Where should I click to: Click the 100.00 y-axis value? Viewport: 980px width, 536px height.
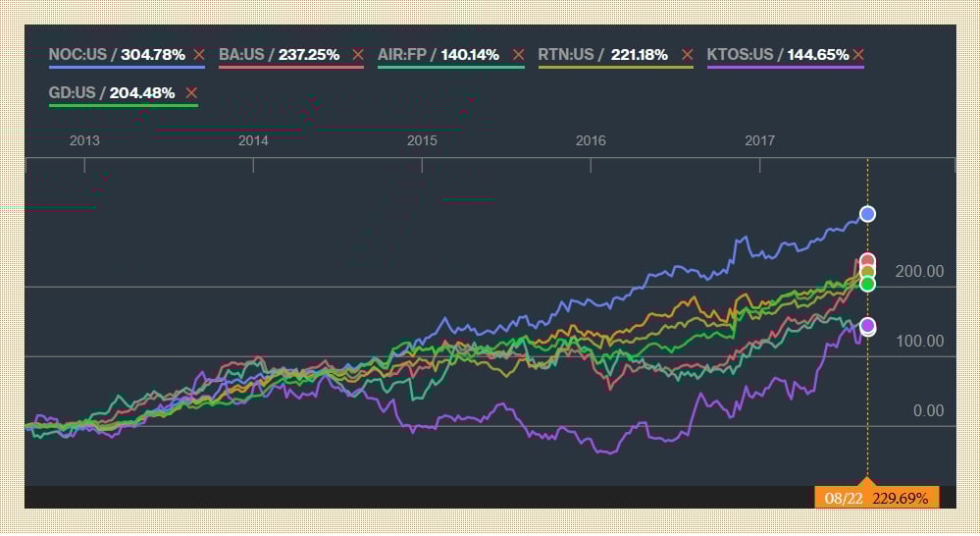(x=919, y=342)
